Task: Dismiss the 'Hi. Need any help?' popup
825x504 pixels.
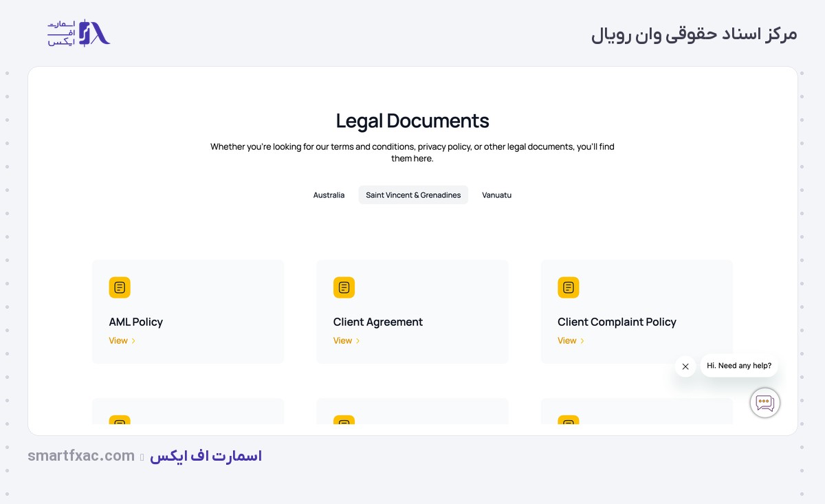Action: (685, 366)
